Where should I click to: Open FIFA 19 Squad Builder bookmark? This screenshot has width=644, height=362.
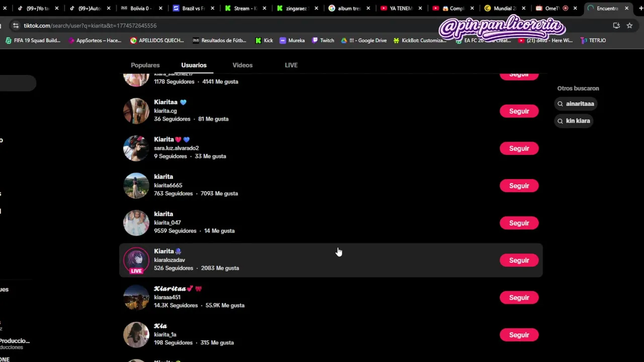pyautogui.click(x=33, y=40)
